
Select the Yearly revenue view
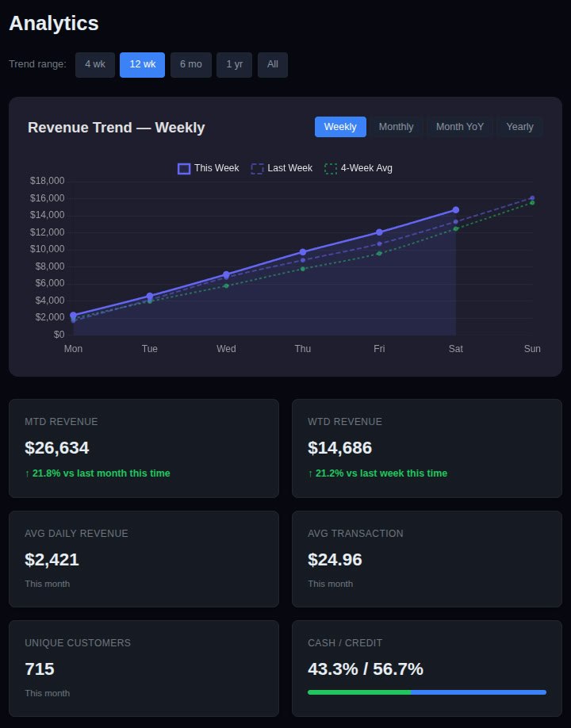click(x=519, y=127)
